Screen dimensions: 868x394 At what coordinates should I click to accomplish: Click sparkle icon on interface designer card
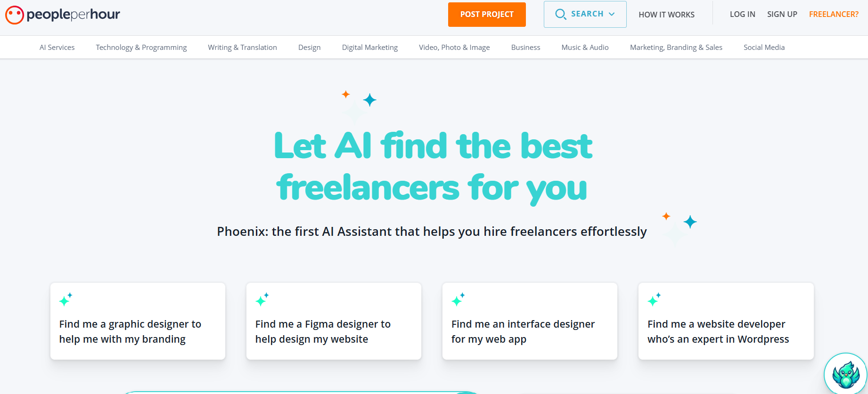[458, 299]
